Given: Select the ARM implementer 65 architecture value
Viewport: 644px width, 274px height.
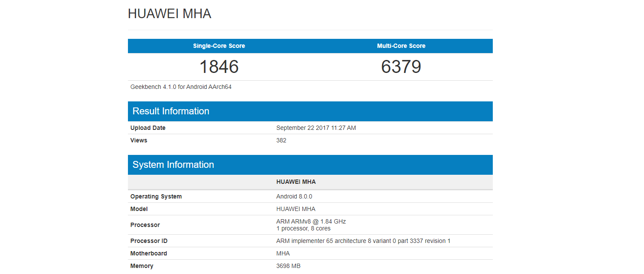Looking at the screenshot, I should click(x=364, y=241).
